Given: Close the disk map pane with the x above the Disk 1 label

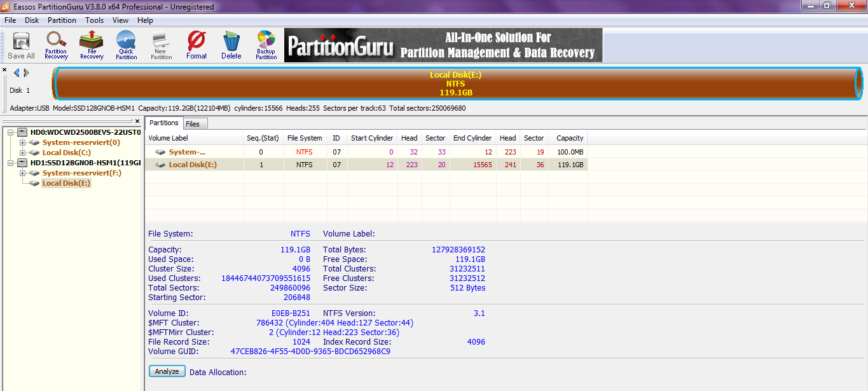Looking at the screenshot, I should (4, 70).
